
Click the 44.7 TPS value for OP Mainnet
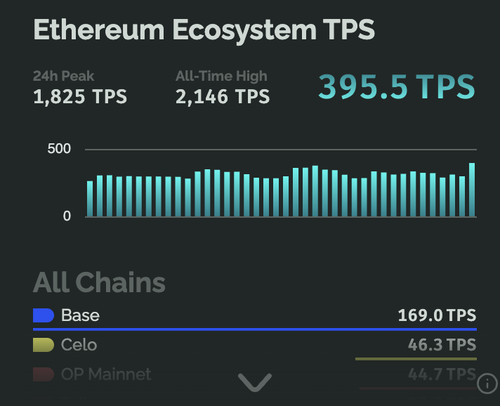[442, 374]
